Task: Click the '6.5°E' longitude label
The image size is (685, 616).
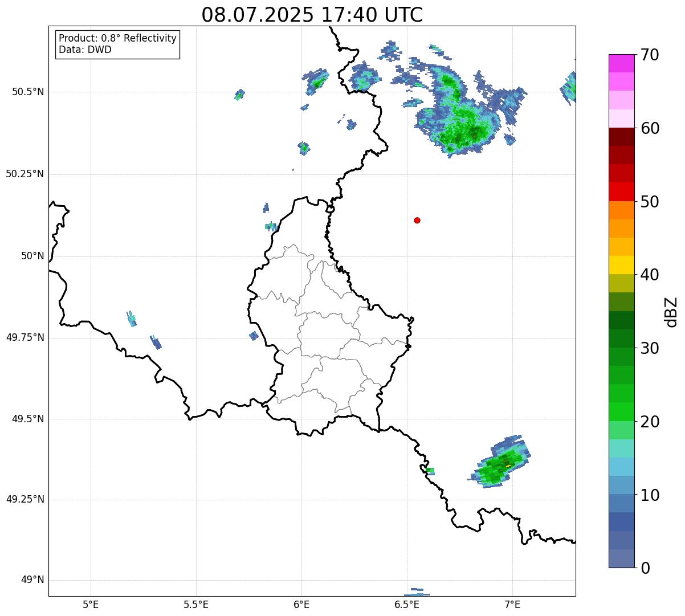Action: pos(407,604)
